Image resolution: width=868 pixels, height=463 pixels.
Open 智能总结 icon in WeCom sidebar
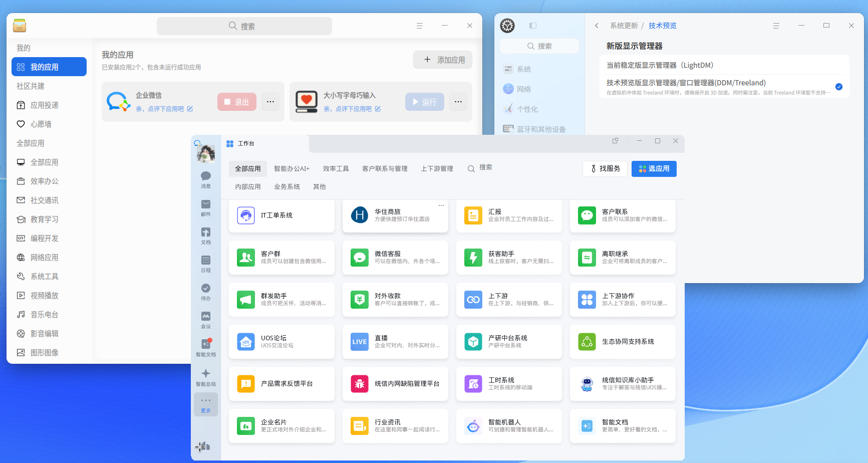click(x=206, y=377)
